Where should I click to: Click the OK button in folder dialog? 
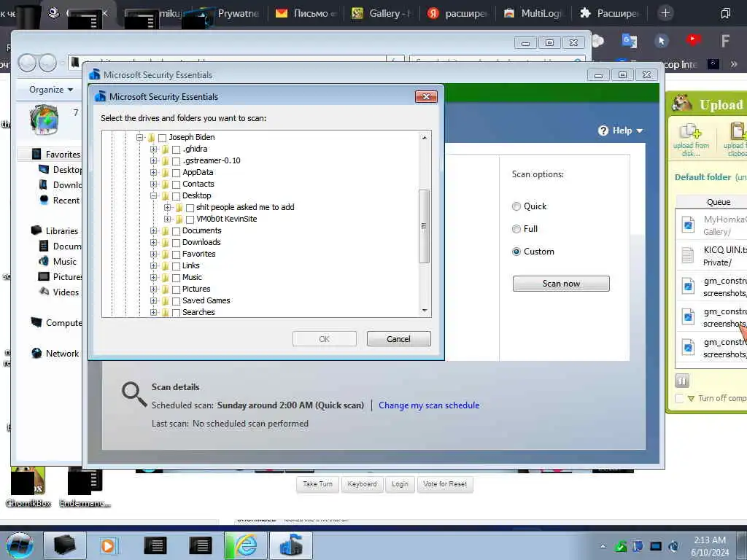pos(325,339)
